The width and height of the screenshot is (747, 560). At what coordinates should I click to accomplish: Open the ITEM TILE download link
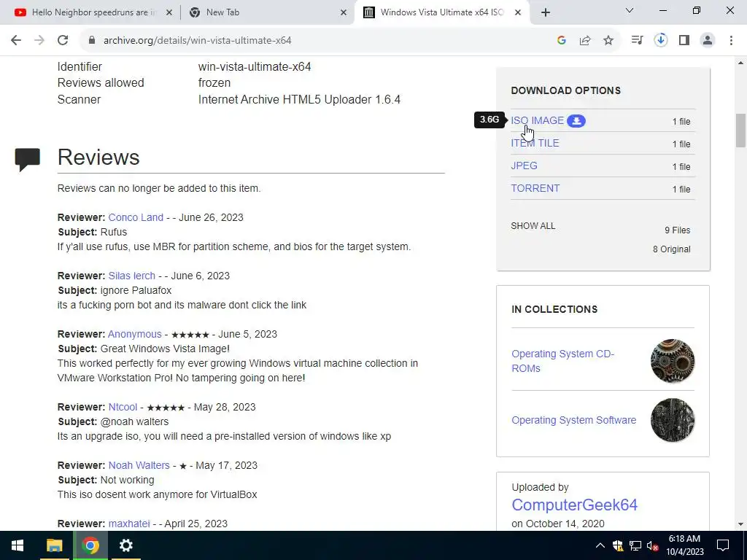[535, 144]
